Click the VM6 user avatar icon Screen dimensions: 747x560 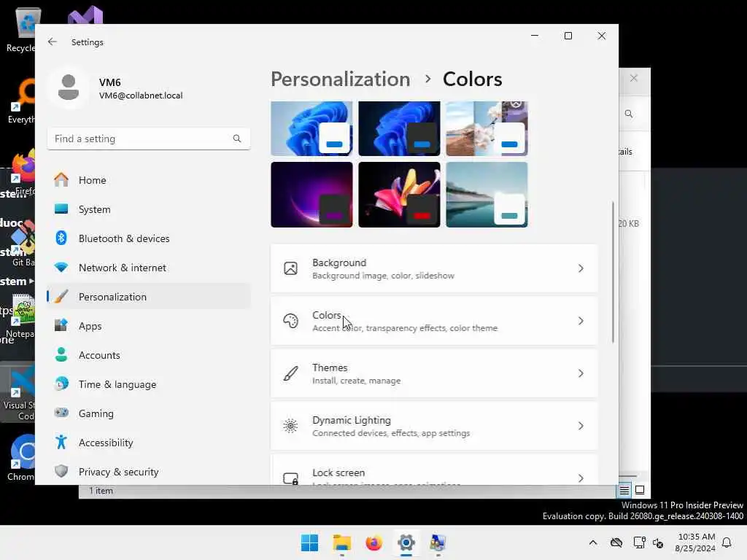(x=69, y=87)
